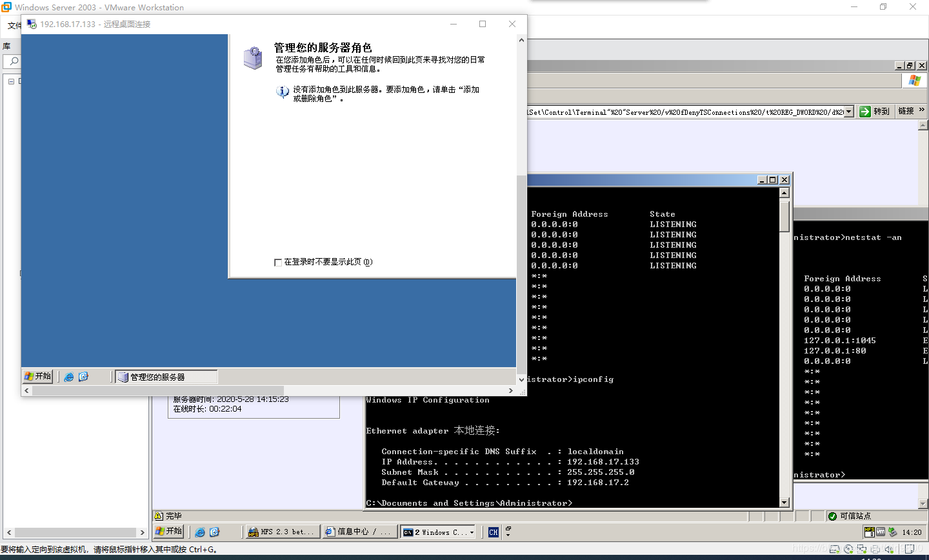The image size is (929, 560).
Task: Click the green '转到' Go button in Internet Explorer
Action: coord(875,112)
